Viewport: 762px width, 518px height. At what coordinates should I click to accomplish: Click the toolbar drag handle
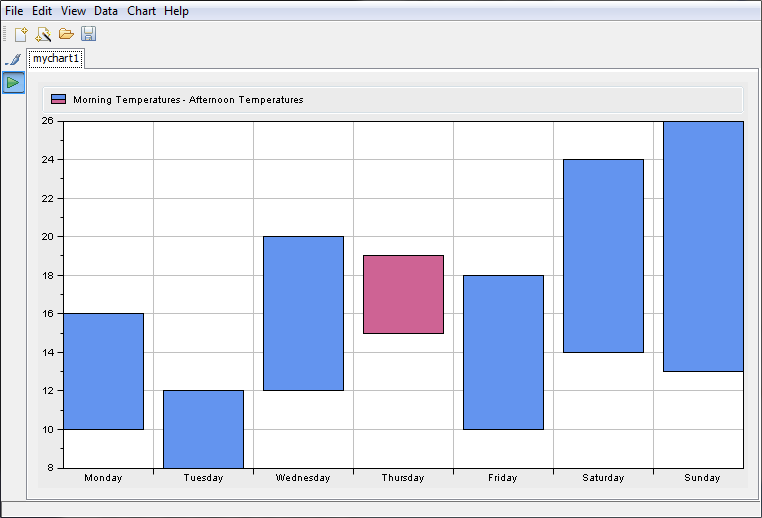[x=6, y=34]
